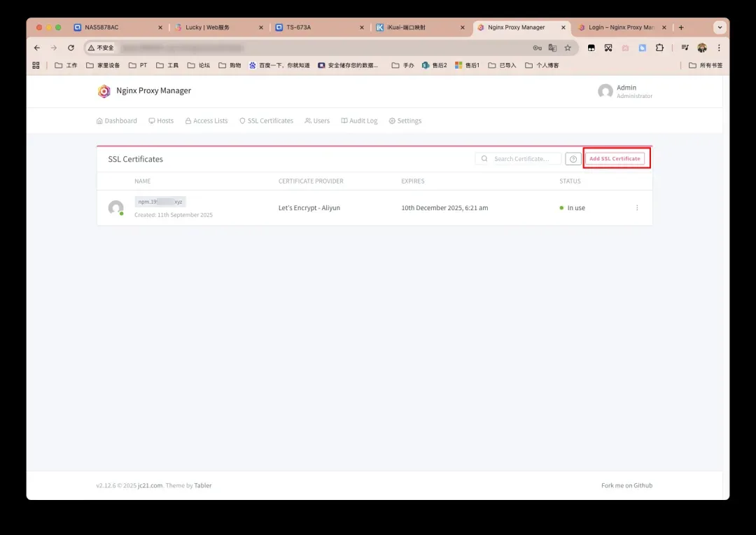The width and height of the screenshot is (756, 535).
Task: Click the npm domain name tag
Action: (160, 202)
